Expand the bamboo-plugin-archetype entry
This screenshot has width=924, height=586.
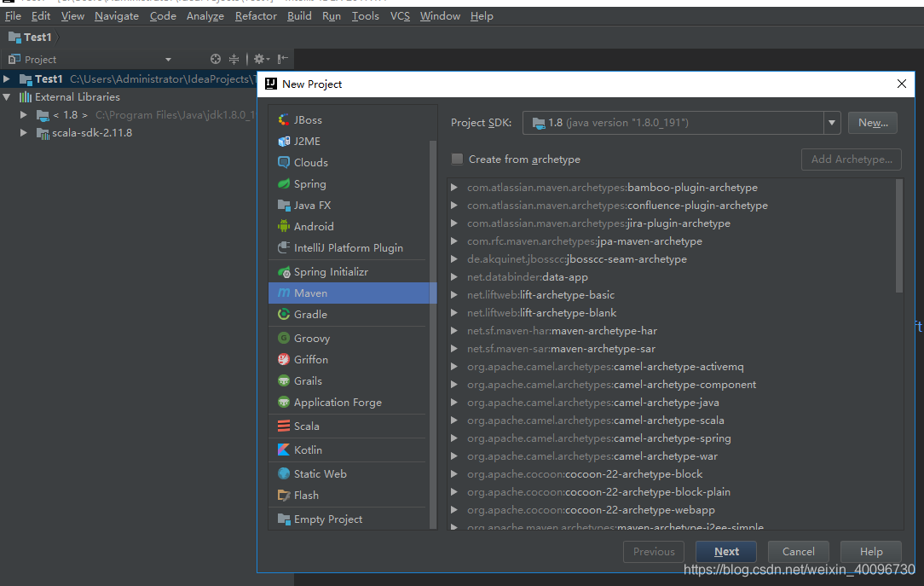tap(454, 188)
